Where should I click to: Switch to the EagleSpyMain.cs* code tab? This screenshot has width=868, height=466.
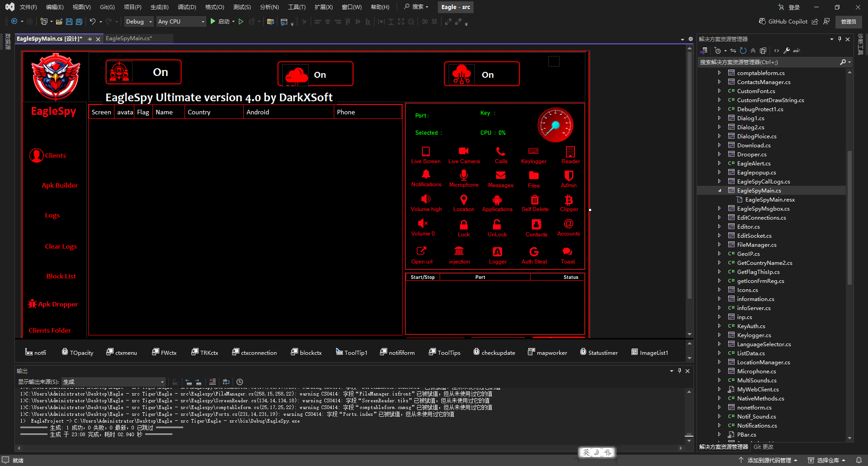[x=129, y=38]
